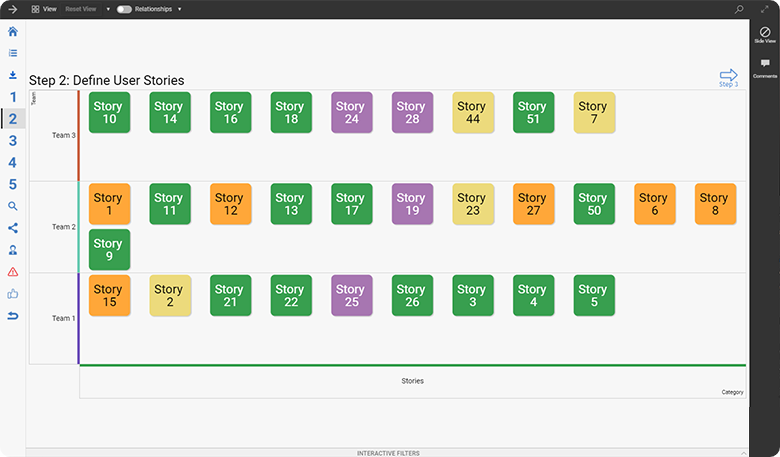Toggle fullscreen with the expand arrows
This screenshot has width=780, height=457.
765,9
